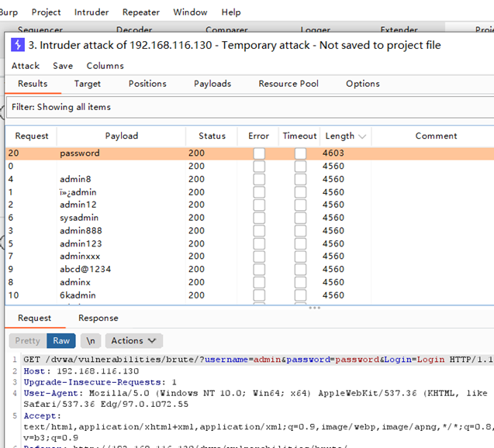Sort by the Comment column header
Viewport: 494px width, 448px height.
436,136
